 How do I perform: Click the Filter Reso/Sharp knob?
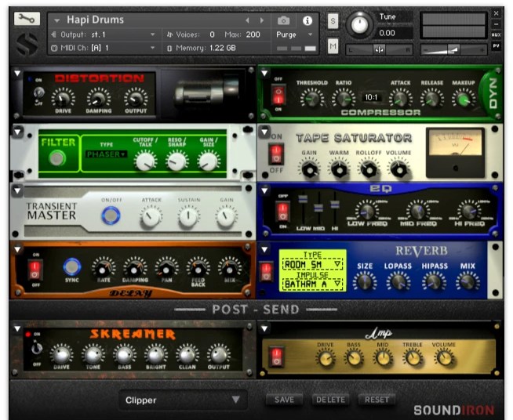pyautogui.click(x=176, y=161)
